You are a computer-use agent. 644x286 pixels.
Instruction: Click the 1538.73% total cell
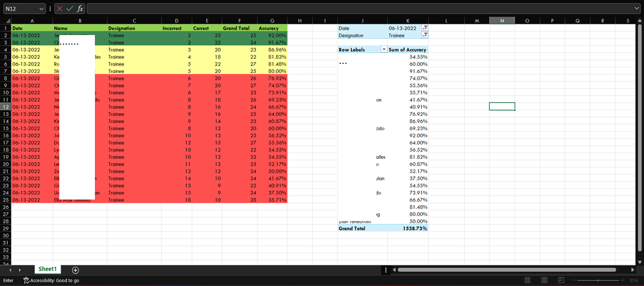point(408,228)
